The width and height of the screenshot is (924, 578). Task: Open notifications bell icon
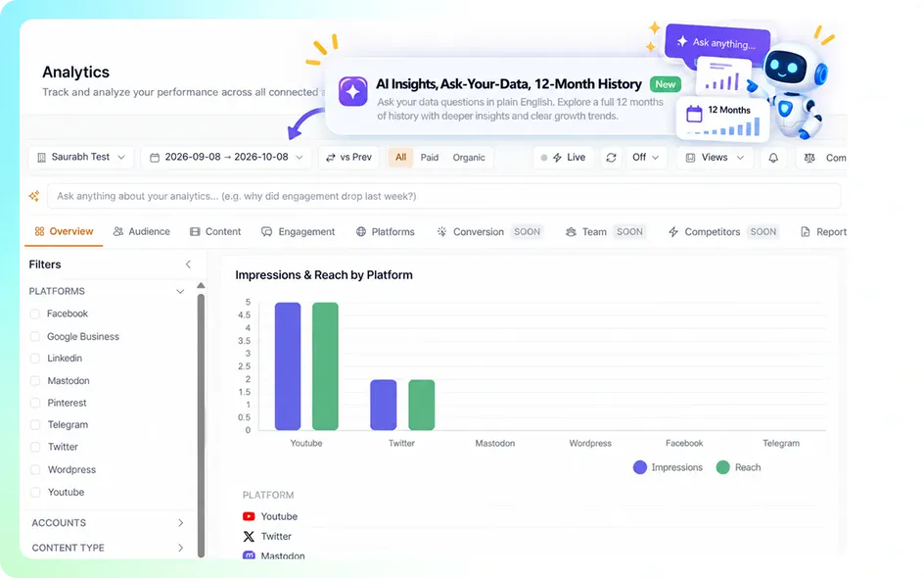pyautogui.click(x=773, y=158)
